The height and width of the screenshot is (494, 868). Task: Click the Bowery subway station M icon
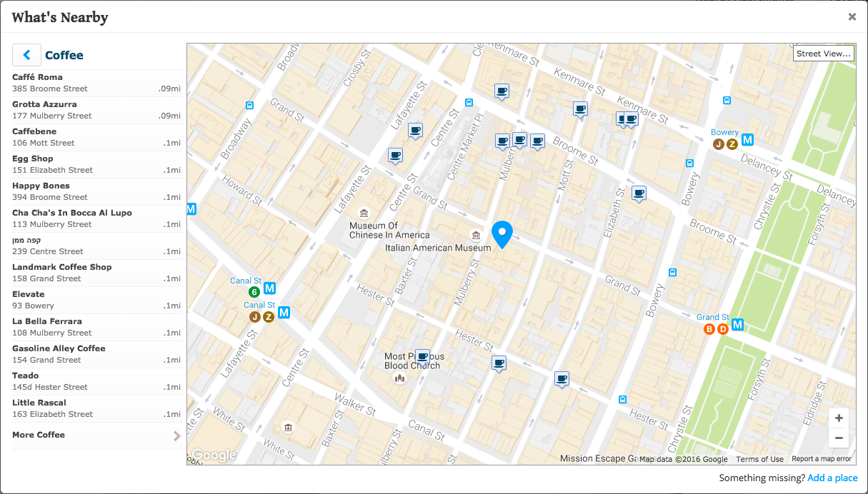coord(747,140)
